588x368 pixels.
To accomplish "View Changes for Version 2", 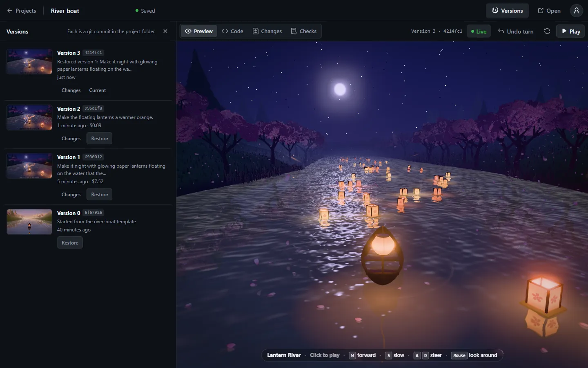I will tap(71, 139).
